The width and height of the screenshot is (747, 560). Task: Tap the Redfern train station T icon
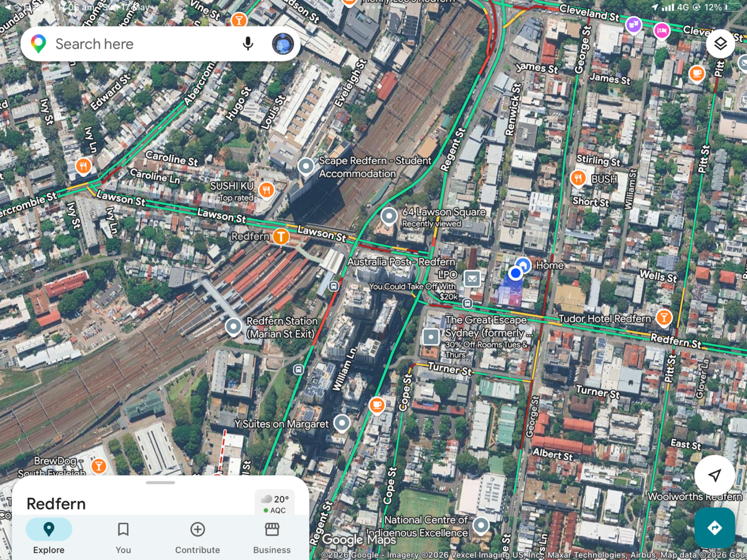click(x=281, y=236)
